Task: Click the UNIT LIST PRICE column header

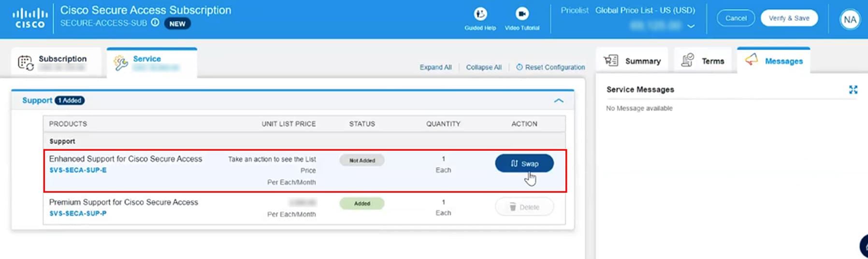Action: click(289, 124)
